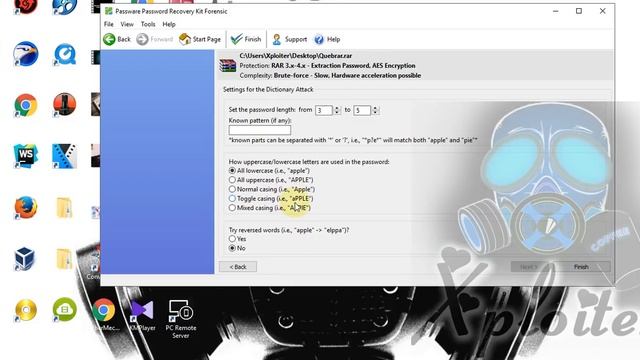Open the green cloud drive desktop shortcut
The height and width of the screenshot is (360, 640).
click(x=64, y=310)
